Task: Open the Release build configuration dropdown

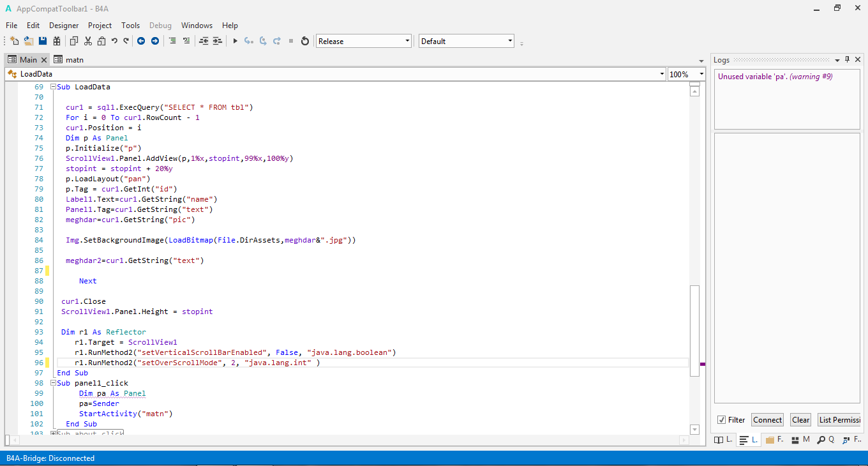Action: point(407,41)
